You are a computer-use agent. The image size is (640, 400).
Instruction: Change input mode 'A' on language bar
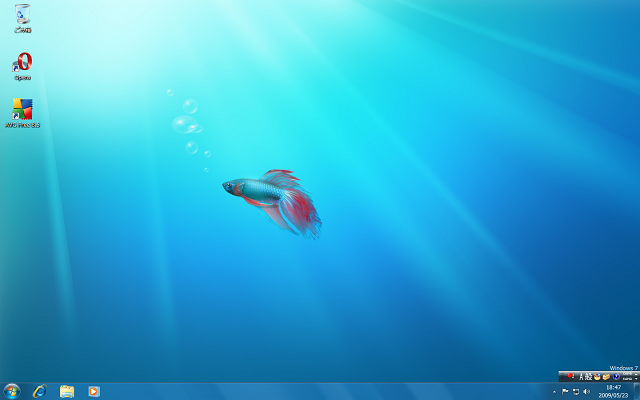[x=581, y=376]
